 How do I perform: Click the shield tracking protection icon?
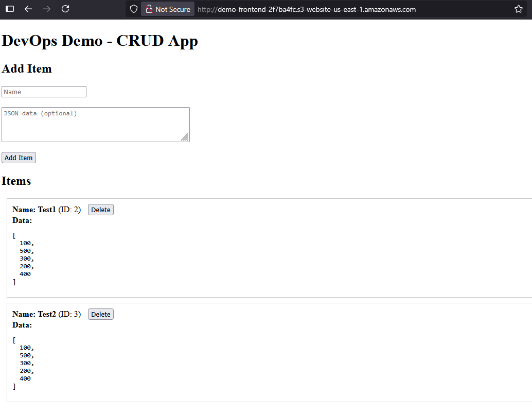pos(134,9)
